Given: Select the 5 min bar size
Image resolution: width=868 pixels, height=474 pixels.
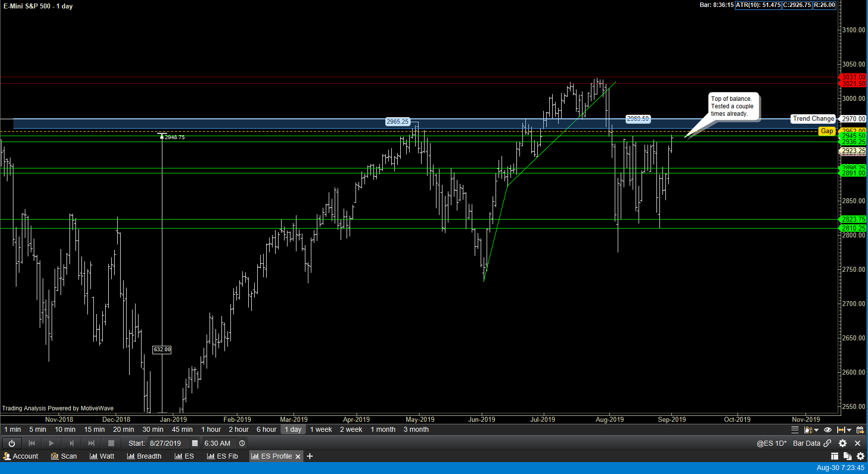Looking at the screenshot, I should 38,430.
